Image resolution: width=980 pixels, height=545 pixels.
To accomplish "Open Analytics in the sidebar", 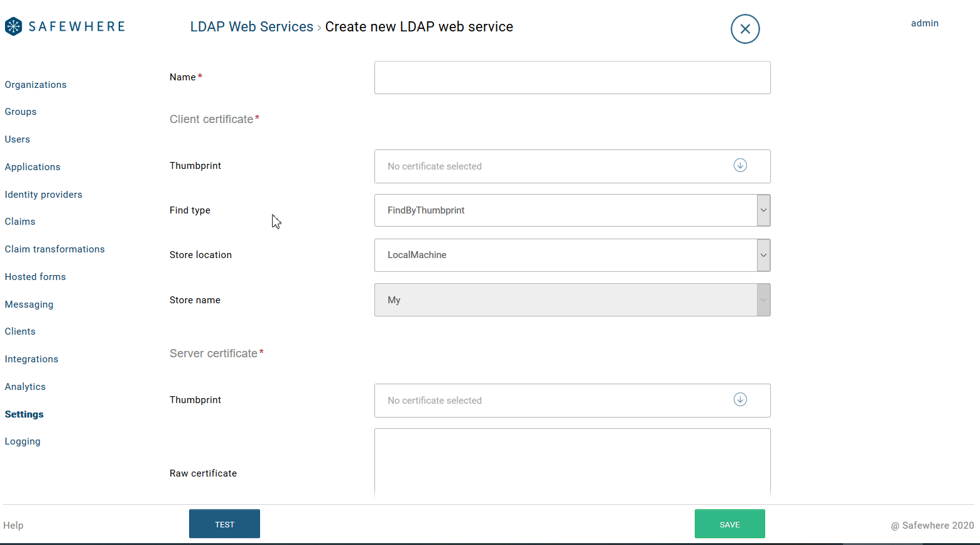I will tap(25, 387).
